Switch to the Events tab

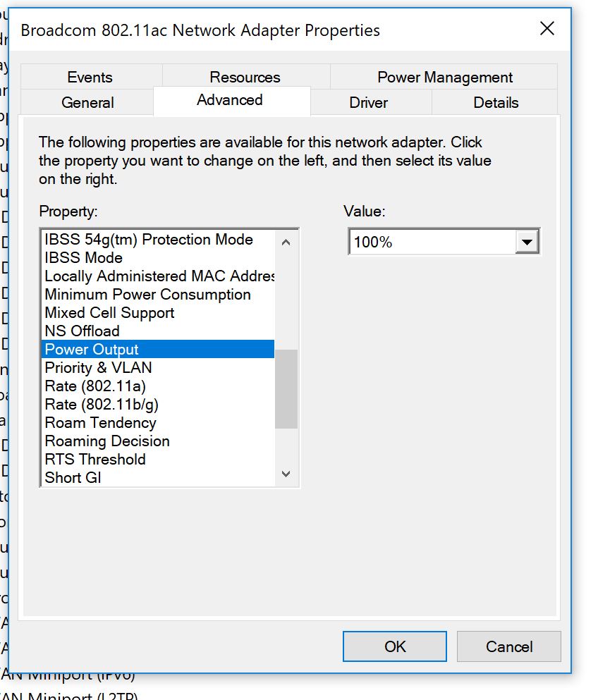pyautogui.click(x=91, y=77)
